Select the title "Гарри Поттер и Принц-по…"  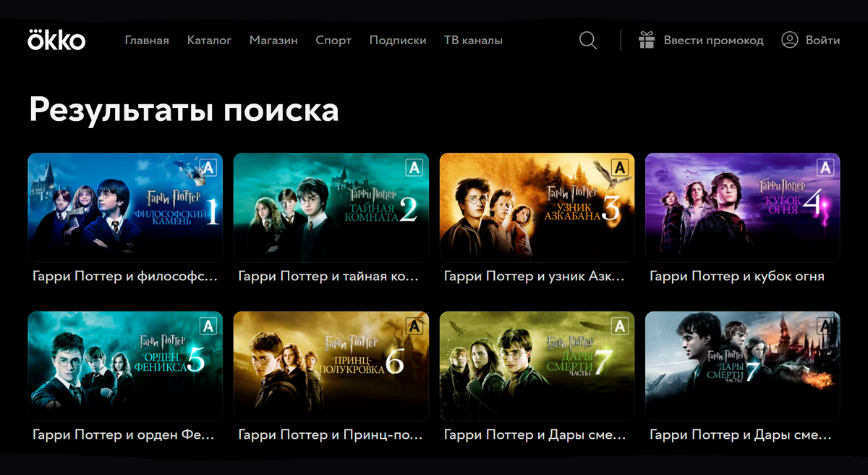tap(329, 435)
